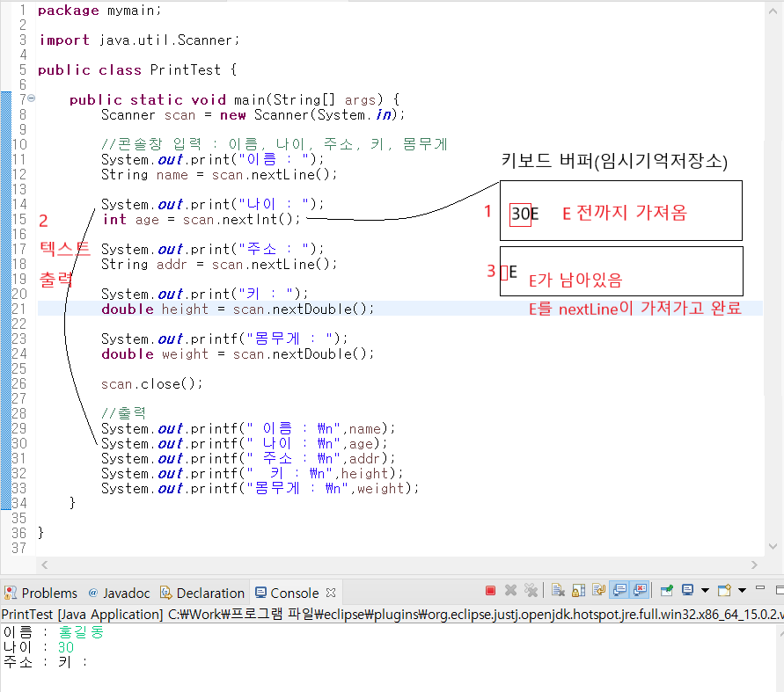Pin the console with green pushpin icon
This screenshot has width=784, height=692.
pyautogui.click(x=666, y=591)
